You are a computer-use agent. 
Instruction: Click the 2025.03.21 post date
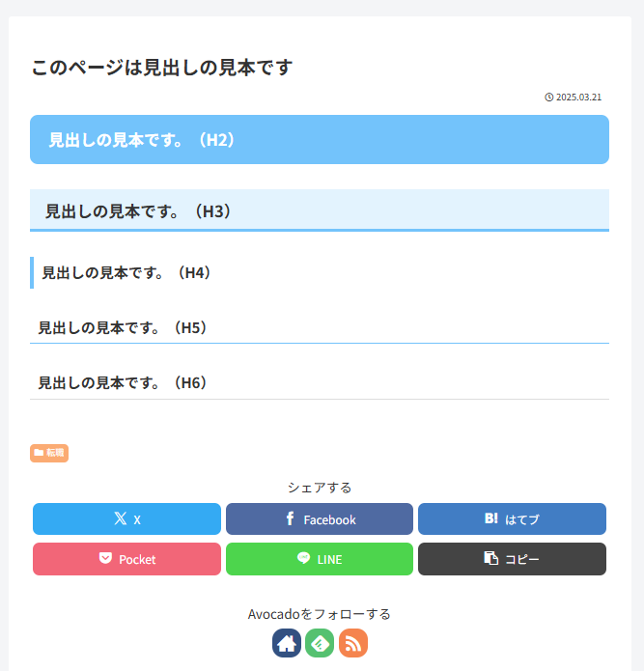click(579, 98)
